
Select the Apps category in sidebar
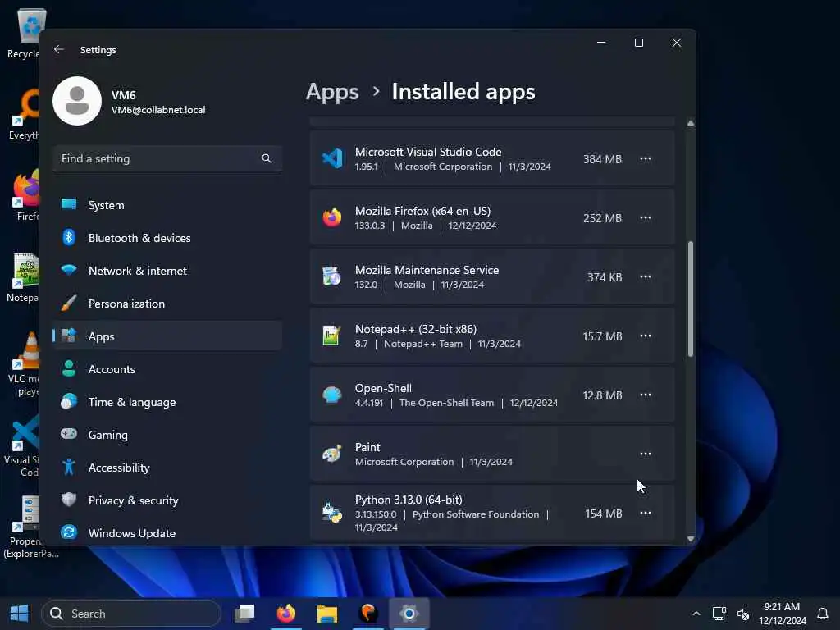coord(167,336)
